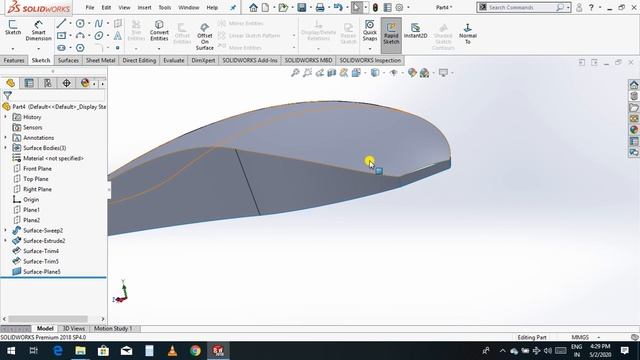Expand the Surface-Sweep2 feature

click(x=5, y=230)
